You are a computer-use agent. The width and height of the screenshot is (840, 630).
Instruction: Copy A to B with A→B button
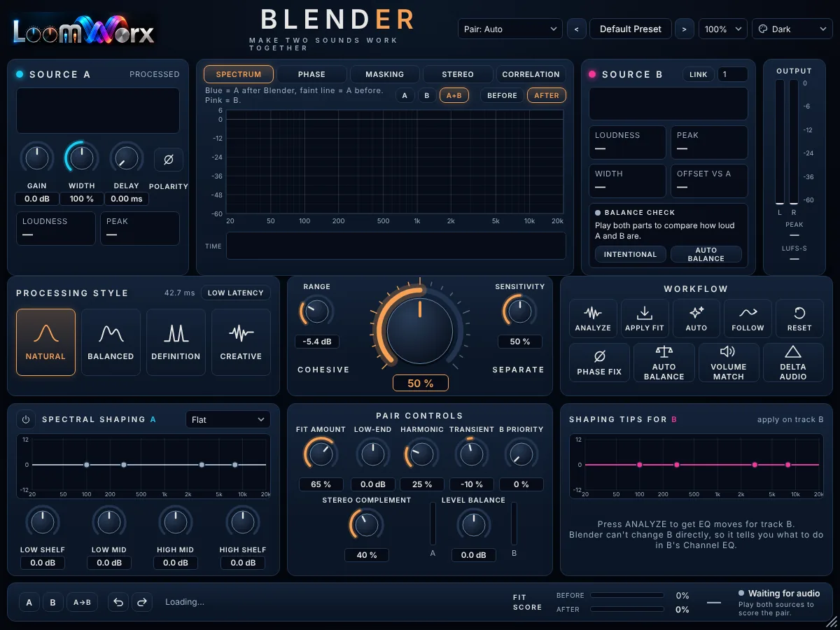pos(82,602)
